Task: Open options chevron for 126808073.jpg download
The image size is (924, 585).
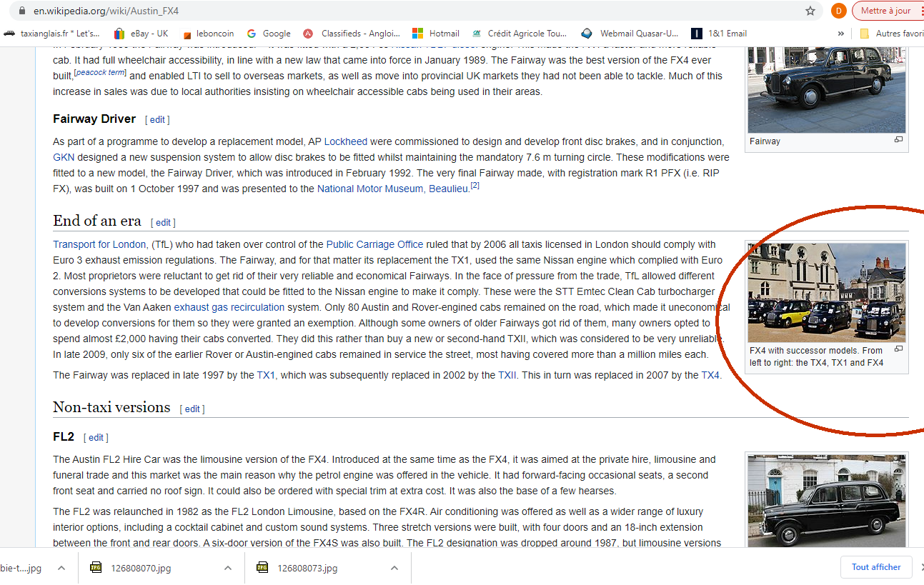Action: coord(394,568)
